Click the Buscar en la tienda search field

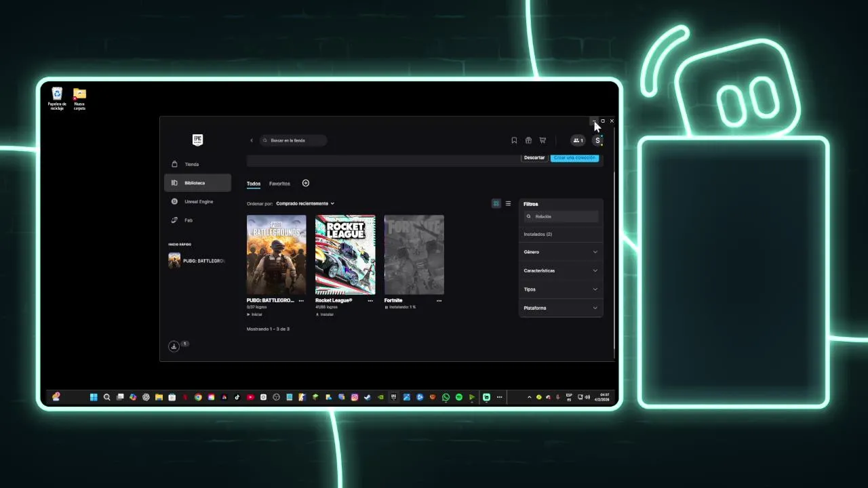pos(293,140)
